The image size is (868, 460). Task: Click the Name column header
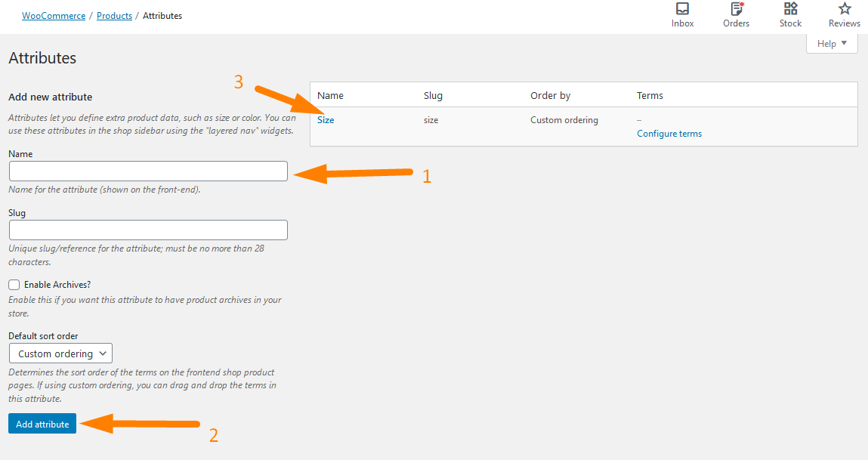click(330, 95)
